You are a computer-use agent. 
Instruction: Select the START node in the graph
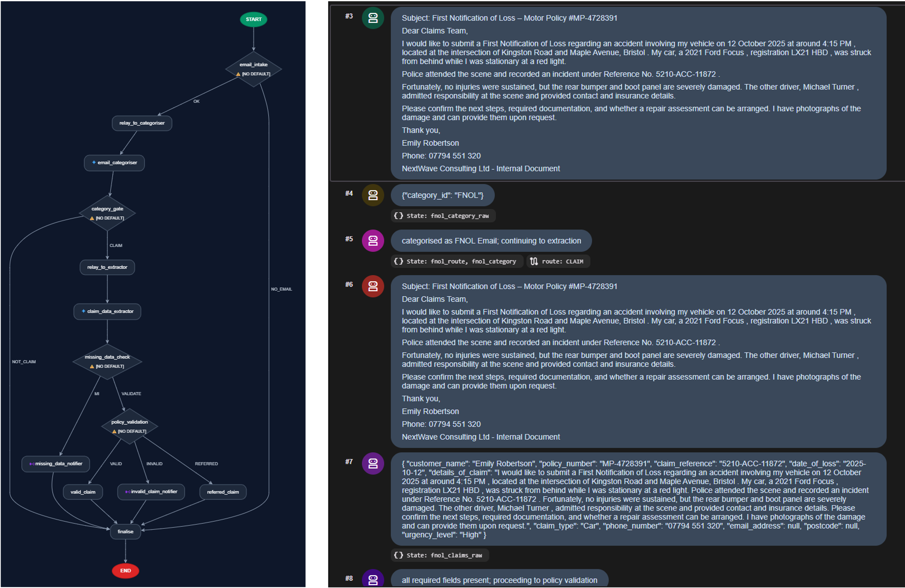[x=254, y=20]
